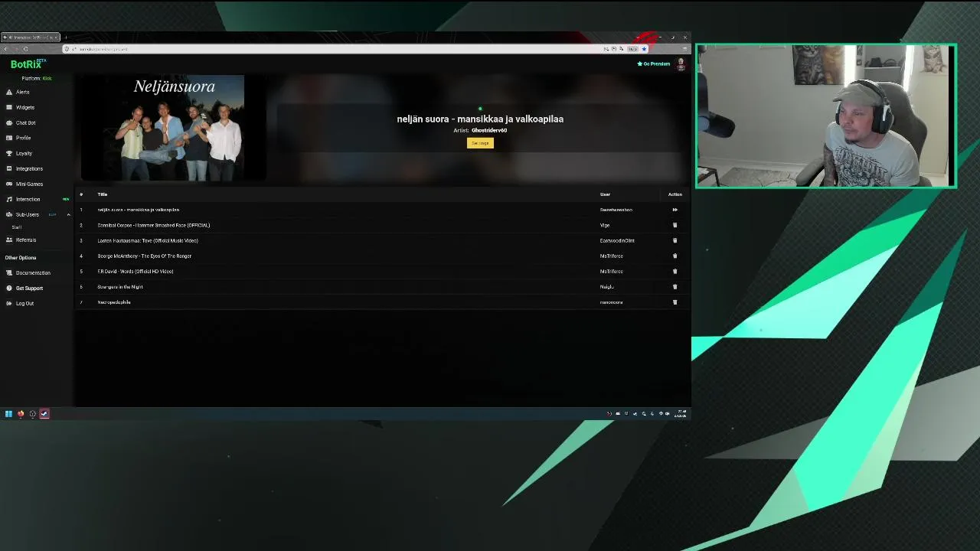The width and height of the screenshot is (980, 551).
Task: Click artist name Ghostriderv60
Action: (x=489, y=130)
